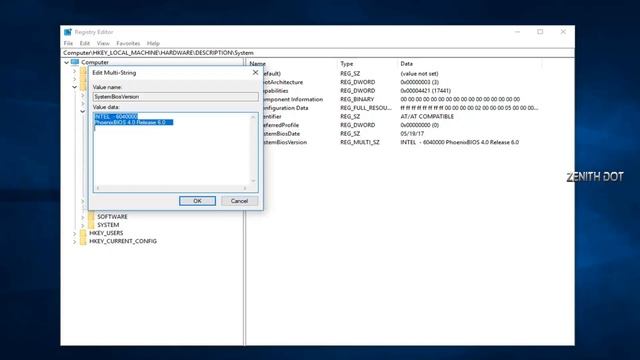Expand the SYSTEM key

[83, 225]
